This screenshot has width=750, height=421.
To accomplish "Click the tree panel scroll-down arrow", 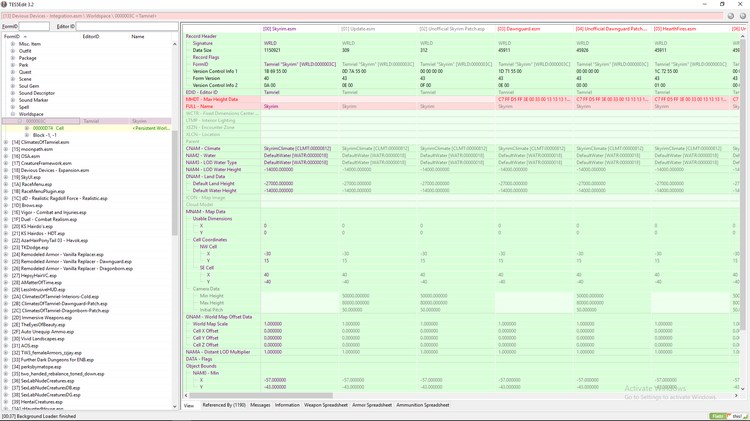I will pos(175,406).
